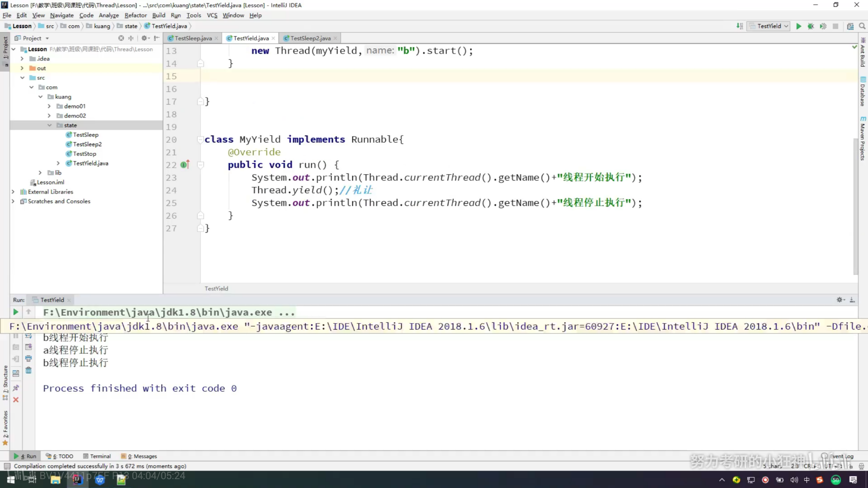Expand the out folder

point(22,68)
